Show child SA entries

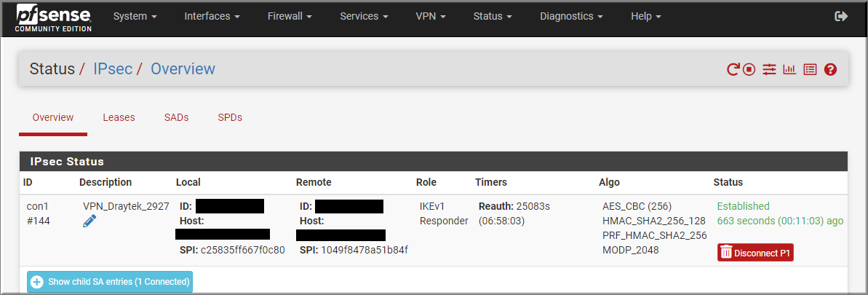(x=110, y=282)
